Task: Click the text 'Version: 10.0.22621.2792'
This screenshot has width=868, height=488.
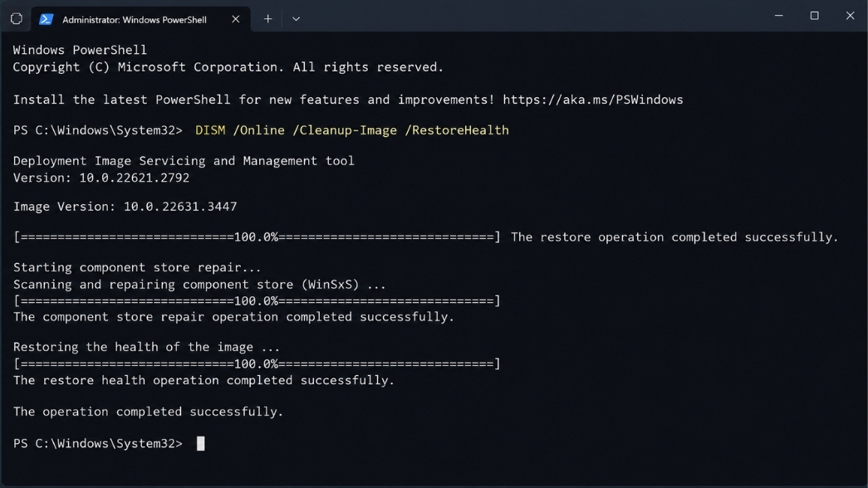Action: [x=101, y=178]
